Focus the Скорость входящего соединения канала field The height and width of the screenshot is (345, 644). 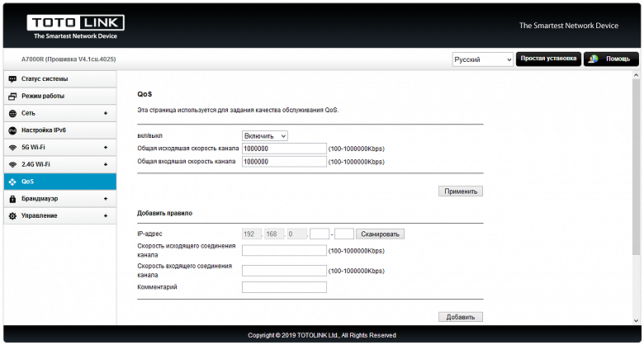click(284, 271)
